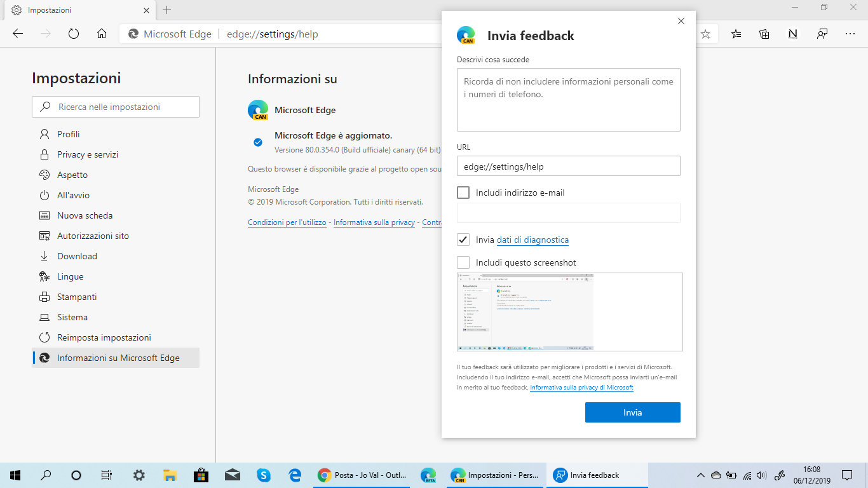Open Profili settings section

pos(116,134)
